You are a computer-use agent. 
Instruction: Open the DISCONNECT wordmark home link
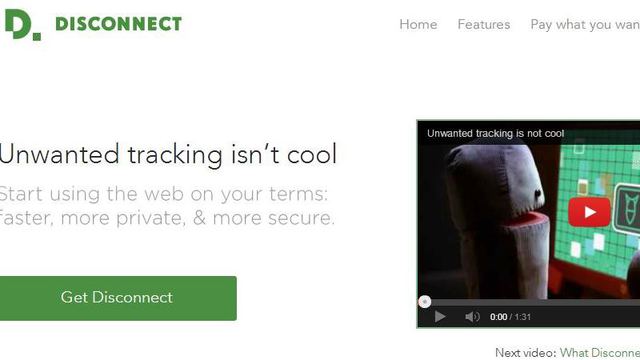118,24
